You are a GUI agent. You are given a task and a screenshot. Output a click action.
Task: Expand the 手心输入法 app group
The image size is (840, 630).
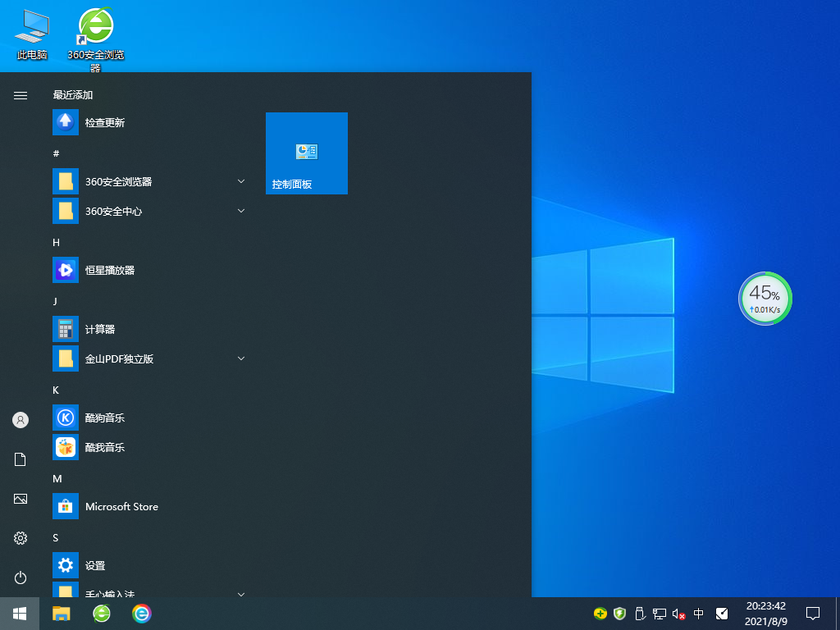tap(240, 594)
